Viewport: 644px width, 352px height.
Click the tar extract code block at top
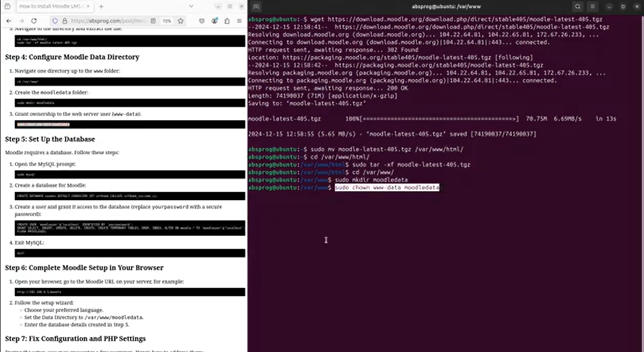pos(130,41)
